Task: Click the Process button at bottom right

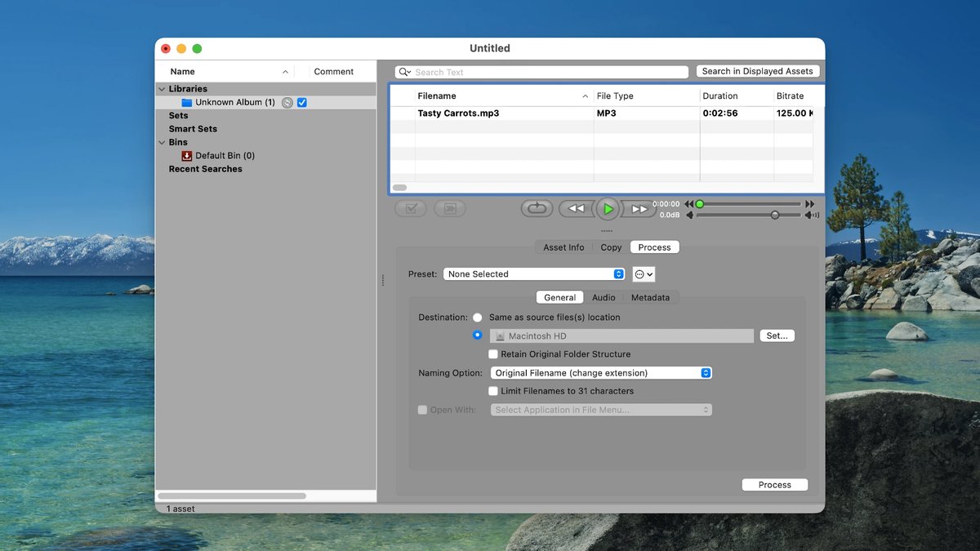Action: (x=774, y=484)
